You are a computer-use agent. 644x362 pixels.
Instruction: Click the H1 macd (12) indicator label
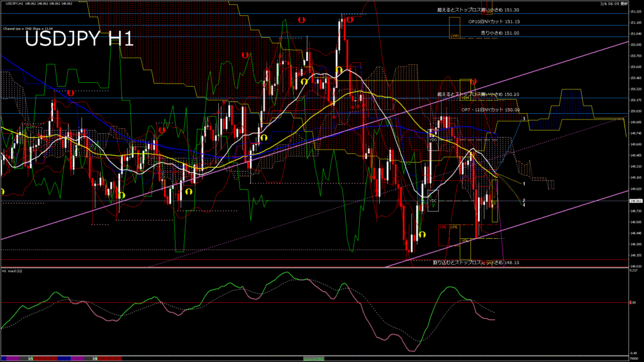point(14,271)
